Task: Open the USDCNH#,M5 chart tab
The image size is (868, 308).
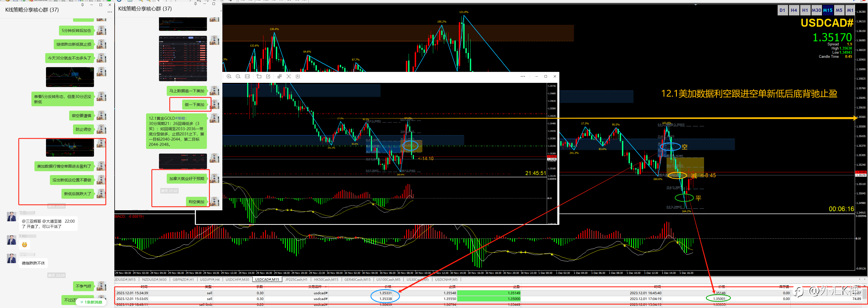Action: coord(446,279)
